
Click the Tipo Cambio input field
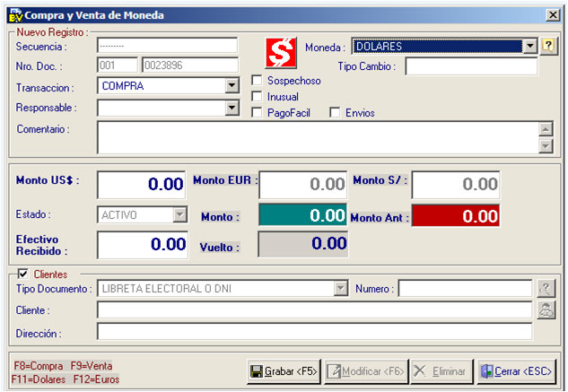pyautogui.click(x=471, y=66)
